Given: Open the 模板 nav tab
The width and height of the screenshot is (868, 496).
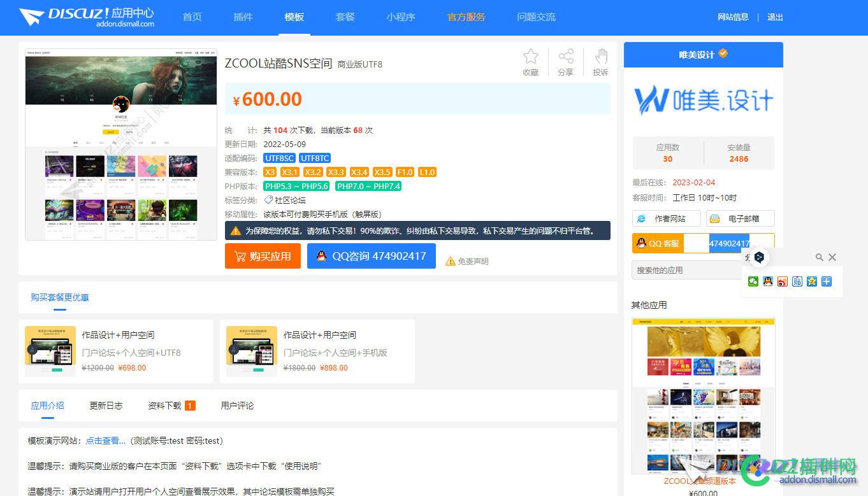Looking at the screenshot, I should 294,17.
